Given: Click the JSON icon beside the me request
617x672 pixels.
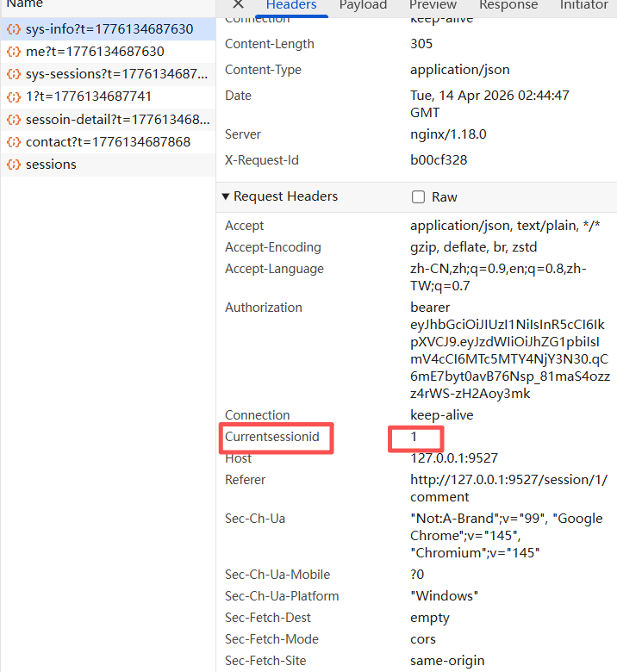Looking at the screenshot, I should tap(14, 52).
